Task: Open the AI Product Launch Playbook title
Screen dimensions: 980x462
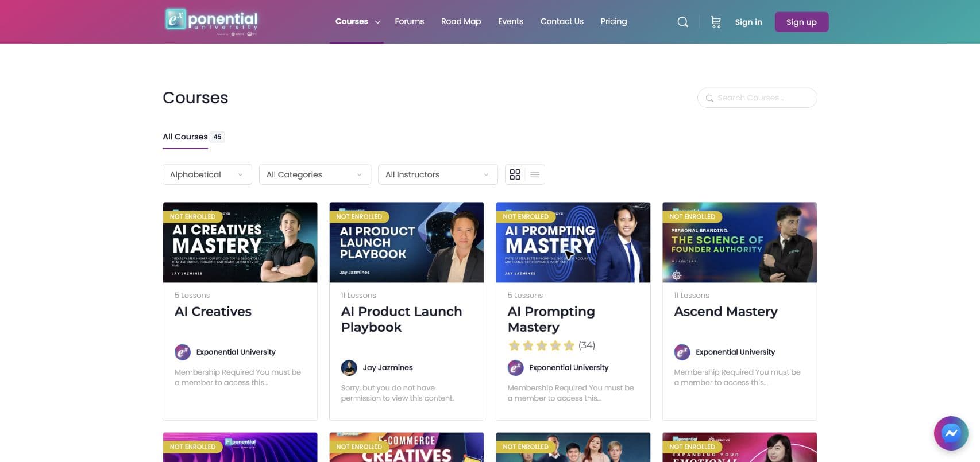Action: coord(402,319)
